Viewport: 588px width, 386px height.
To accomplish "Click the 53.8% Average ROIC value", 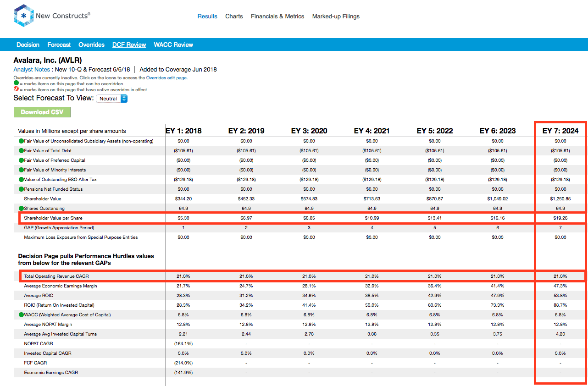I will tap(560, 295).
